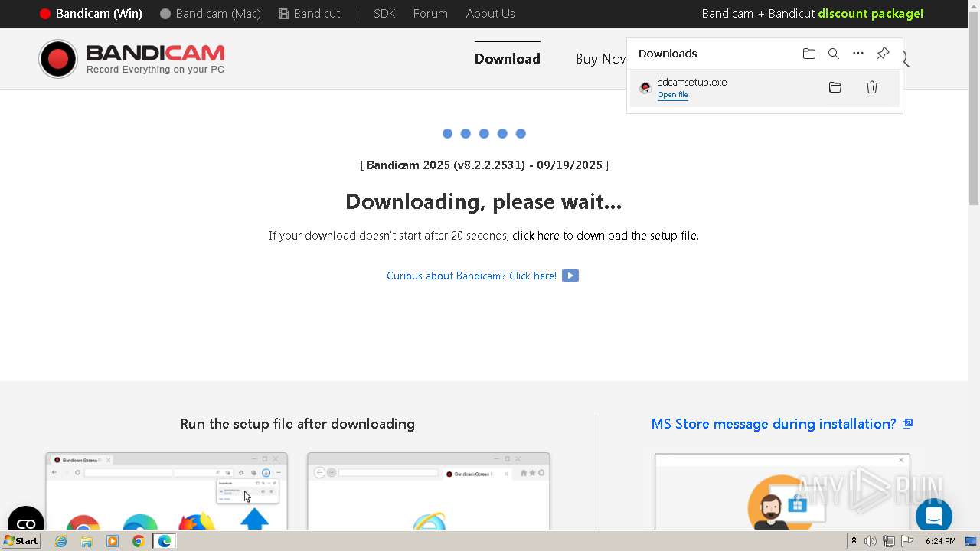
Task: Go to the Forum page
Action: (x=430, y=14)
